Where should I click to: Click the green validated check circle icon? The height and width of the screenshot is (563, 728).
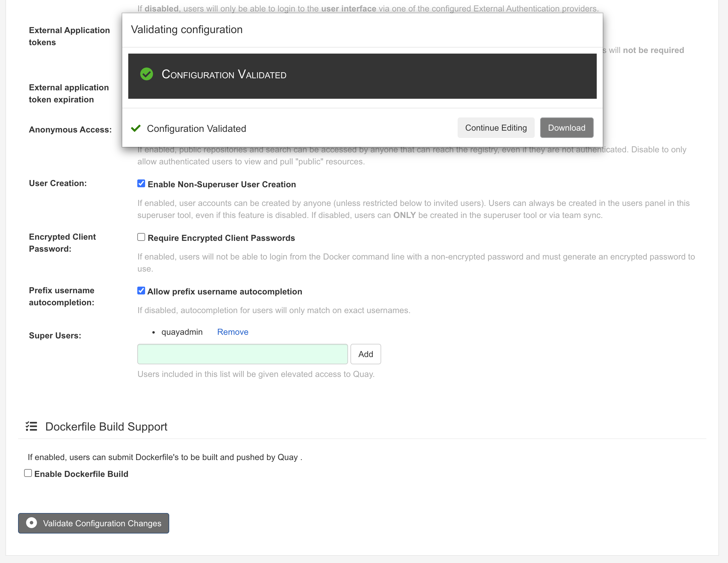point(146,74)
